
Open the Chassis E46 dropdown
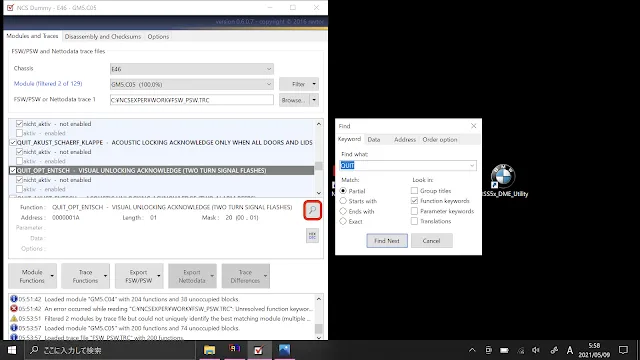pos(191,69)
